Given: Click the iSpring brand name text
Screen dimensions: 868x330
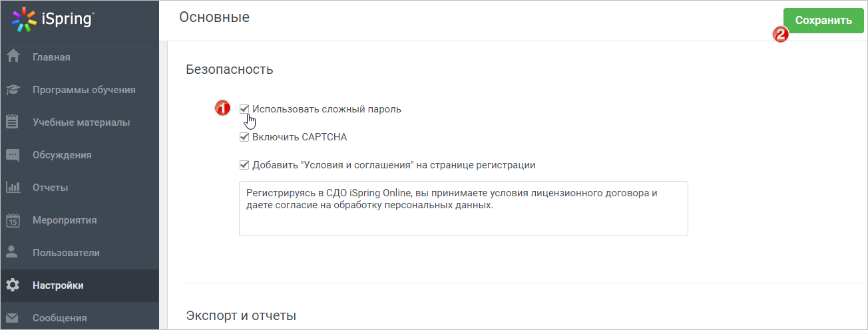Looking at the screenshot, I should 72,19.
